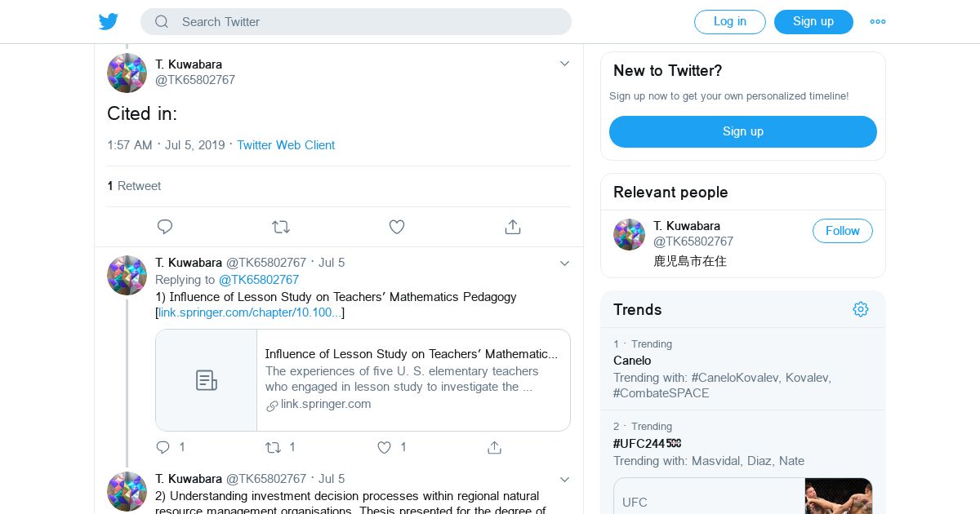Expand the main tweet options chevron

point(564,64)
